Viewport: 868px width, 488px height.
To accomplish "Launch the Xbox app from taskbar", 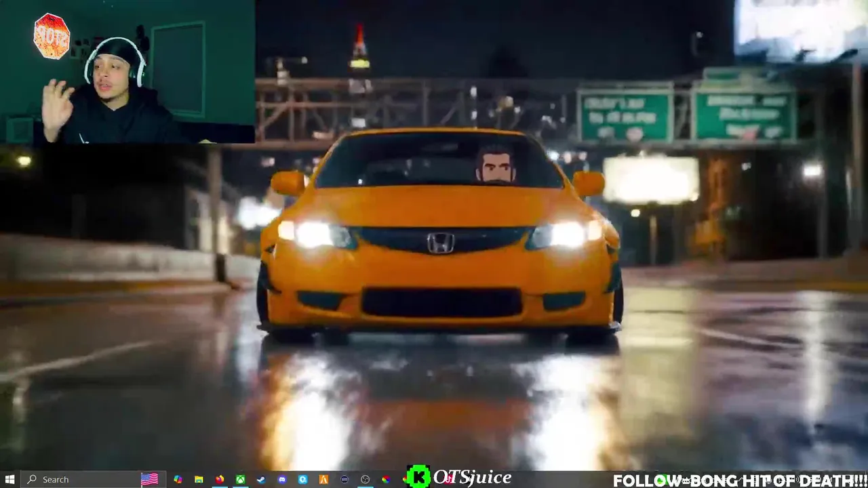I will coord(241,479).
